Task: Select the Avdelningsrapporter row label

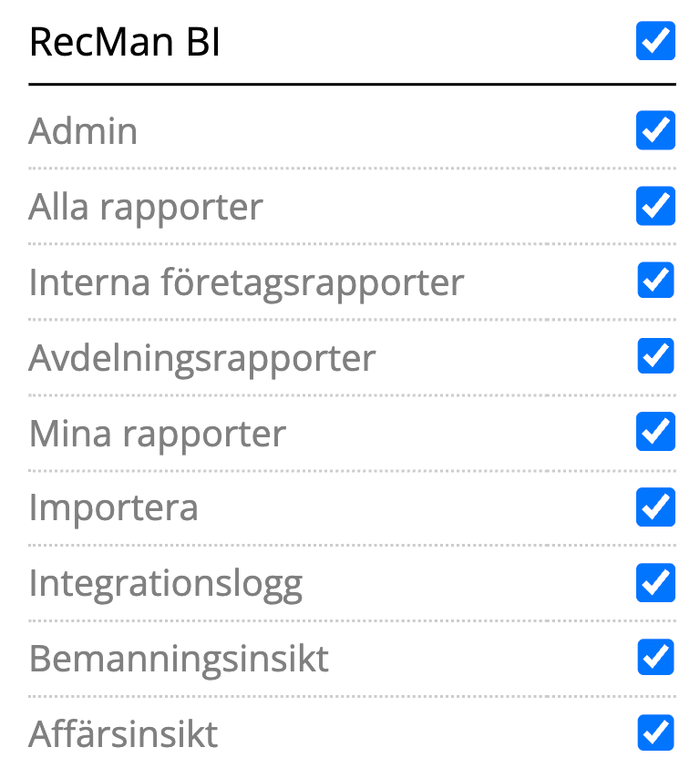Action: pyautogui.click(x=201, y=358)
